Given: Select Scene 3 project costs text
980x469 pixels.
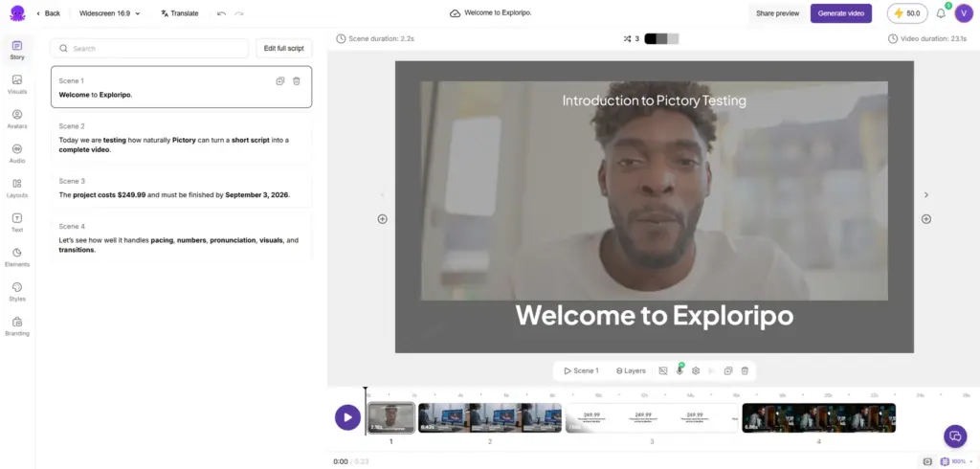Looking at the screenshot, I should [x=174, y=194].
